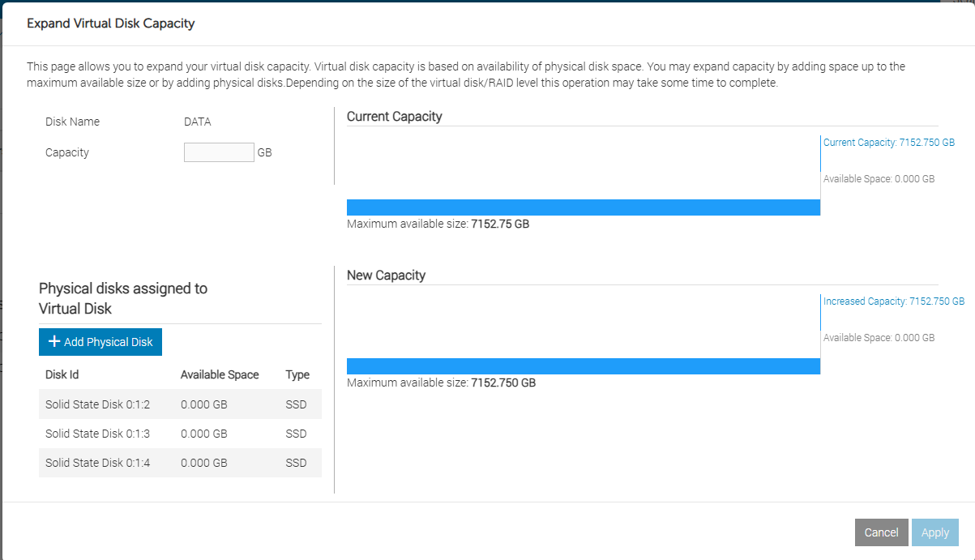This screenshot has height=560, width=975.
Task: Click the New Capacity section heading
Action: (386, 276)
